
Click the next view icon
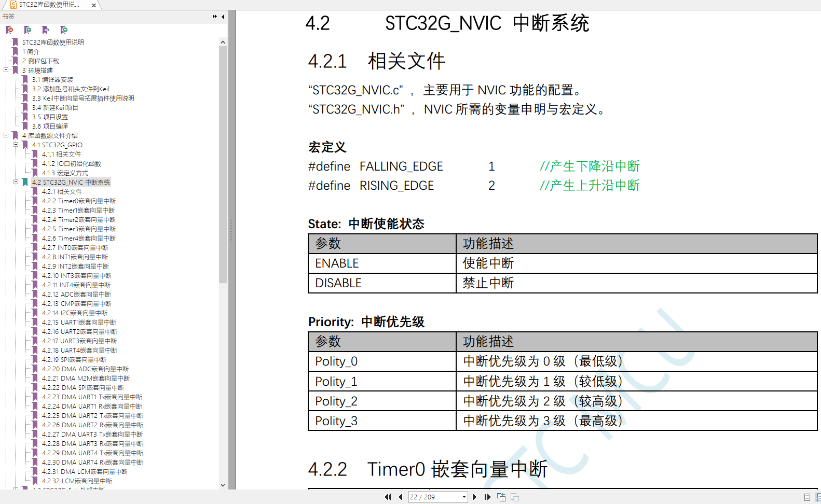tap(515, 497)
